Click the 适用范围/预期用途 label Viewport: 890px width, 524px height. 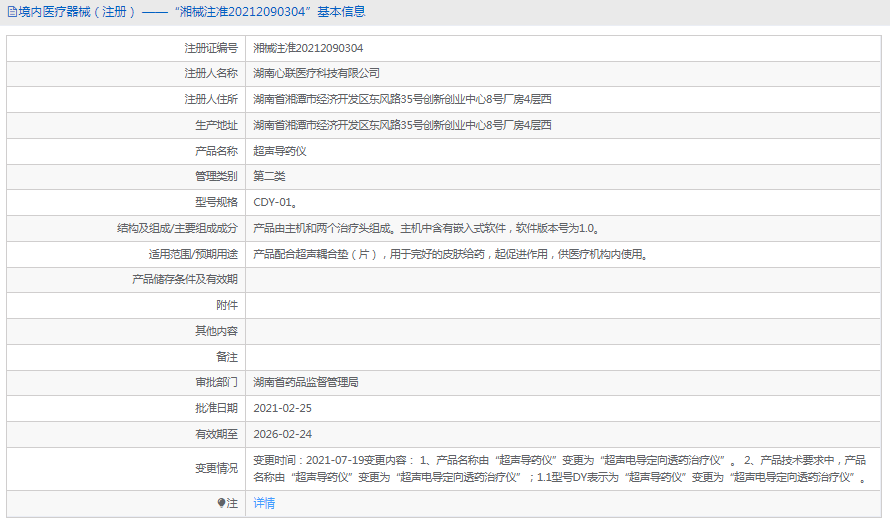point(193,254)
